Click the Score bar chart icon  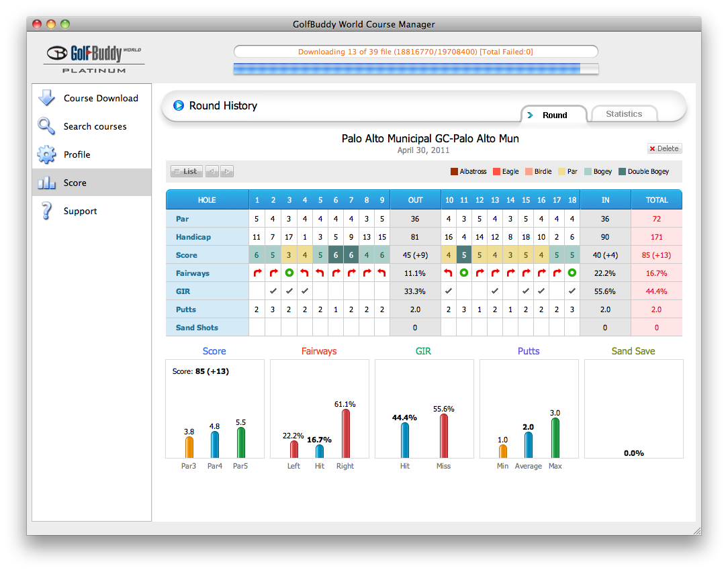pos(46,183)
